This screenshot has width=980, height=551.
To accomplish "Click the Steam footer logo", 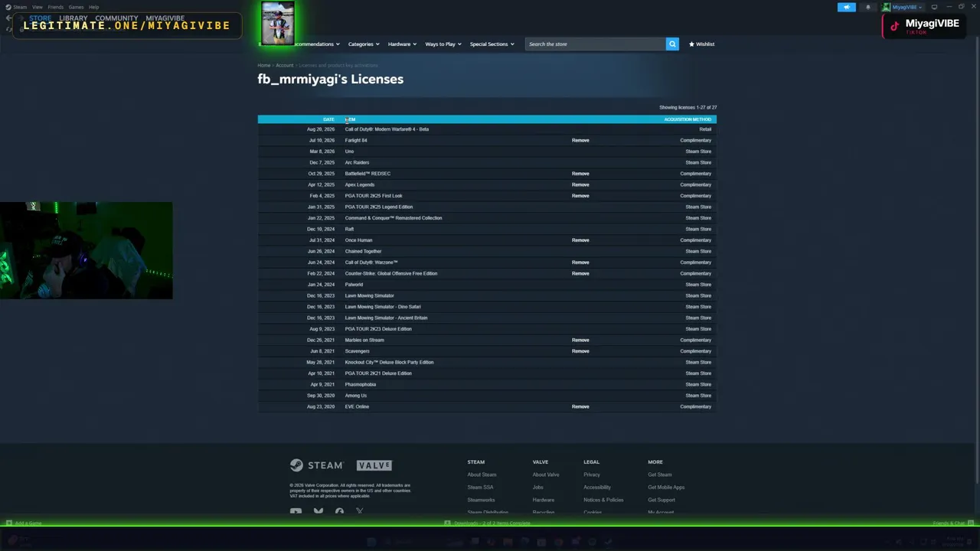I will pyautogui.click(x=316, y=465).
